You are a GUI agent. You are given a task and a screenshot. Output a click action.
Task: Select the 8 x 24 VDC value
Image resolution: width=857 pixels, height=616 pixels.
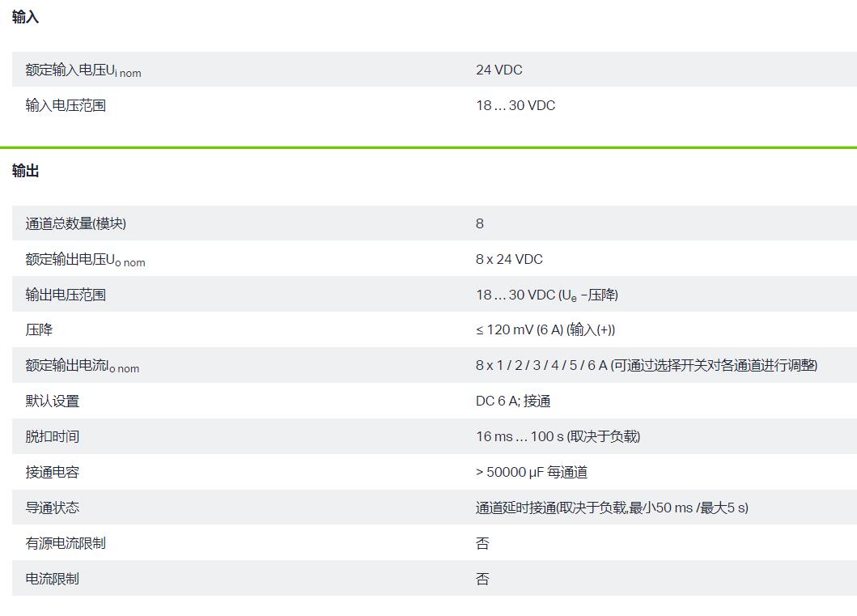click(x=509, y=259)
